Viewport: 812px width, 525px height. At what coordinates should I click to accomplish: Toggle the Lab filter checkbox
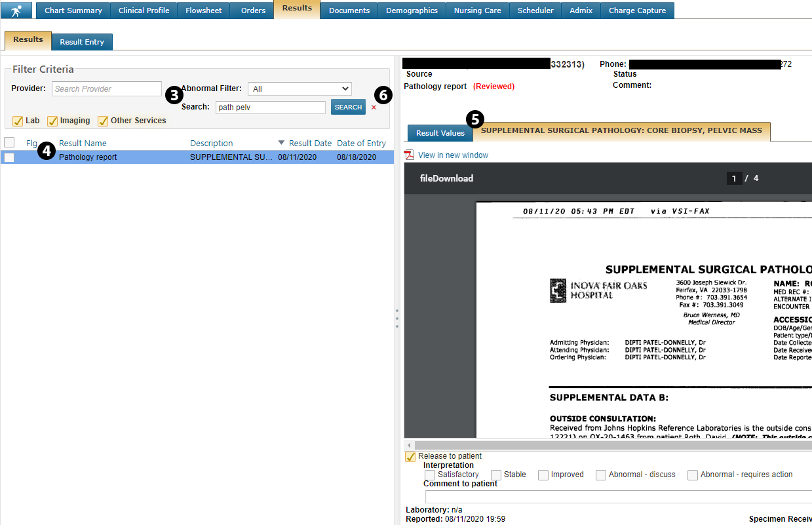(18, 121)
